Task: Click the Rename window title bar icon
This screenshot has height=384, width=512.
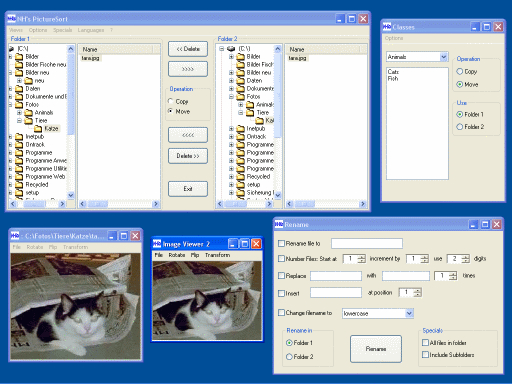Action: pyautogui.click(x=279, y=224)
